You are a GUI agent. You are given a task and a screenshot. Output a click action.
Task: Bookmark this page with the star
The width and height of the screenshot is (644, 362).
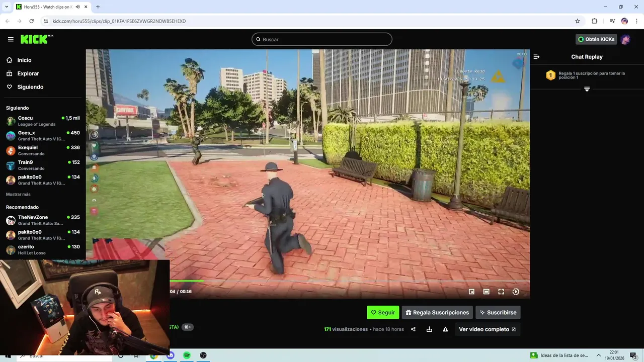pyautogui.click(x=578, y=21)
